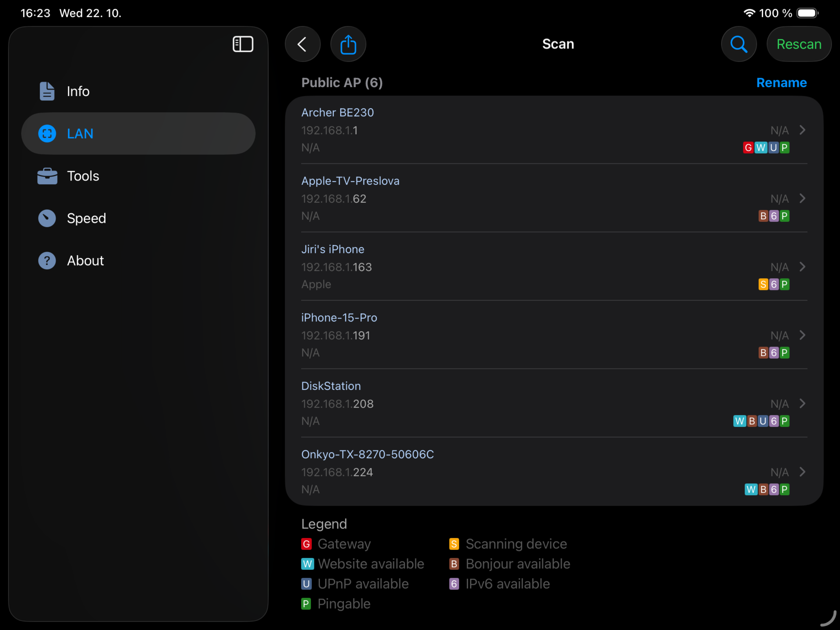Click the Website badge on Onkyo-TX-8270-50606C

751,489
